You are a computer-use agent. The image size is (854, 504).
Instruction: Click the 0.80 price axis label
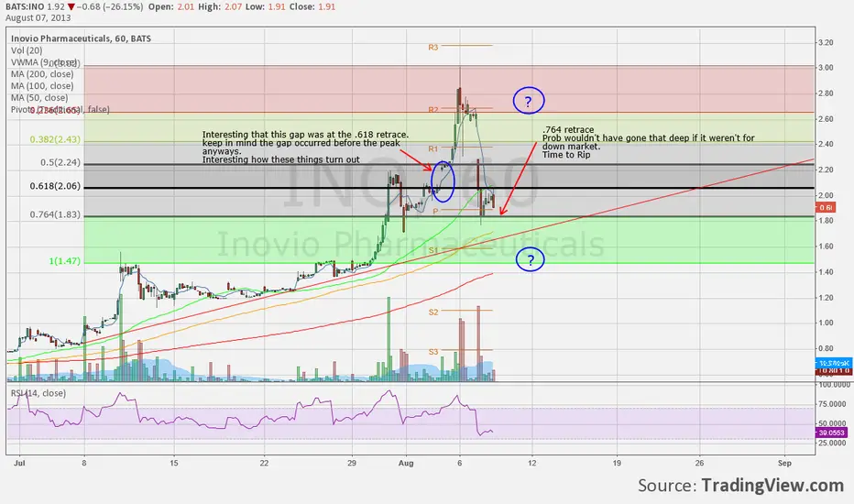825,349
